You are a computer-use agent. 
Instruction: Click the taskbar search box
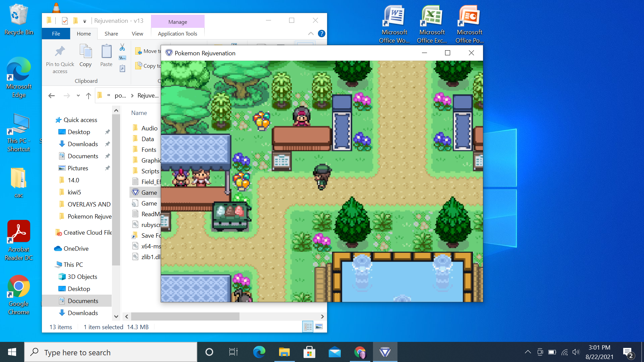[111, 352]
